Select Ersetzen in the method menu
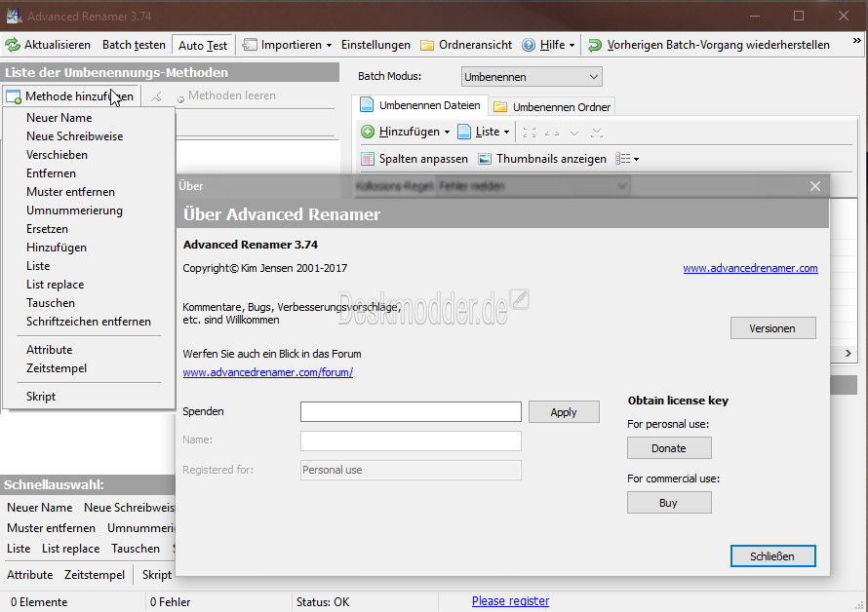Image resolution: width=868 pixels, height=612 pixels. [x=47, y=229]
